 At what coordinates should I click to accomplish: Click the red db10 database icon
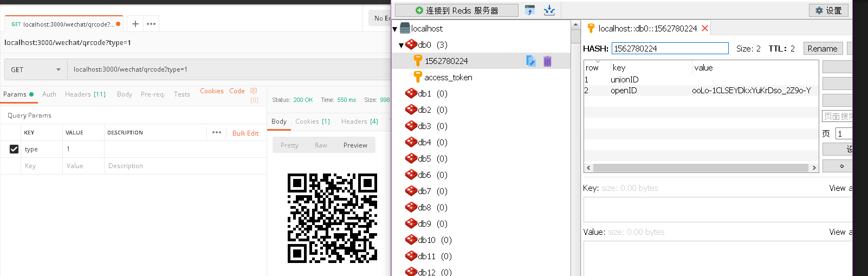pyautogui.click(x=411, y=240)
